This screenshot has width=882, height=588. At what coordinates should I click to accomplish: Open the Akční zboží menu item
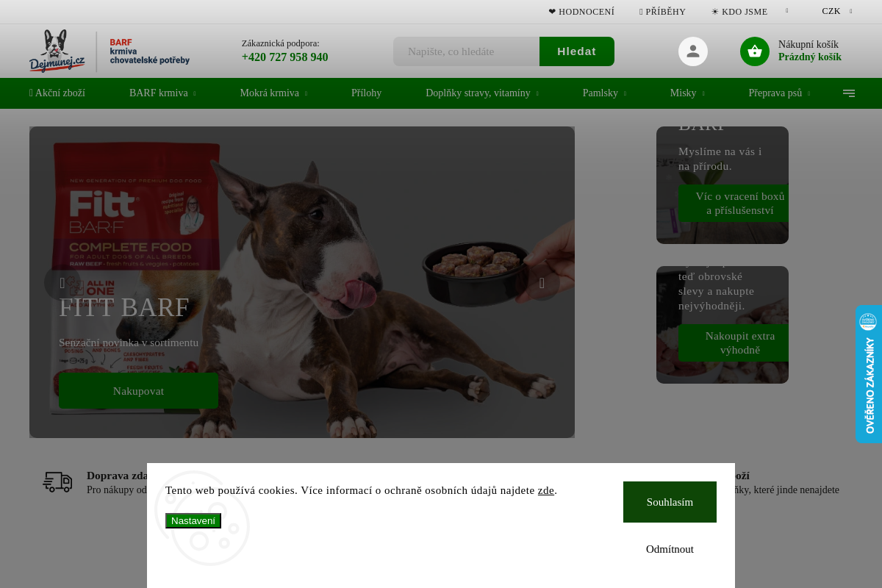57,93
